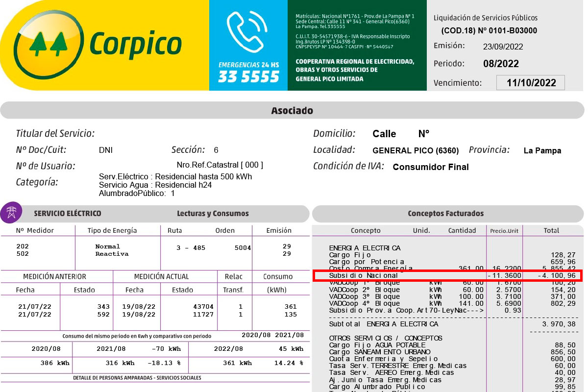Click the Cargo Fijo AGUA POTABLE concept
The width and height of the screenshot is (588, 392).
378,345
